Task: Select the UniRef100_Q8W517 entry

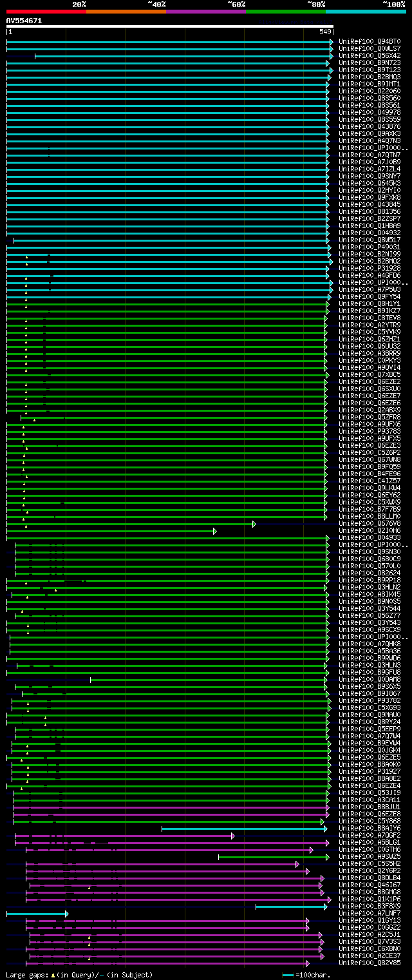Action: tap(370, 240)
